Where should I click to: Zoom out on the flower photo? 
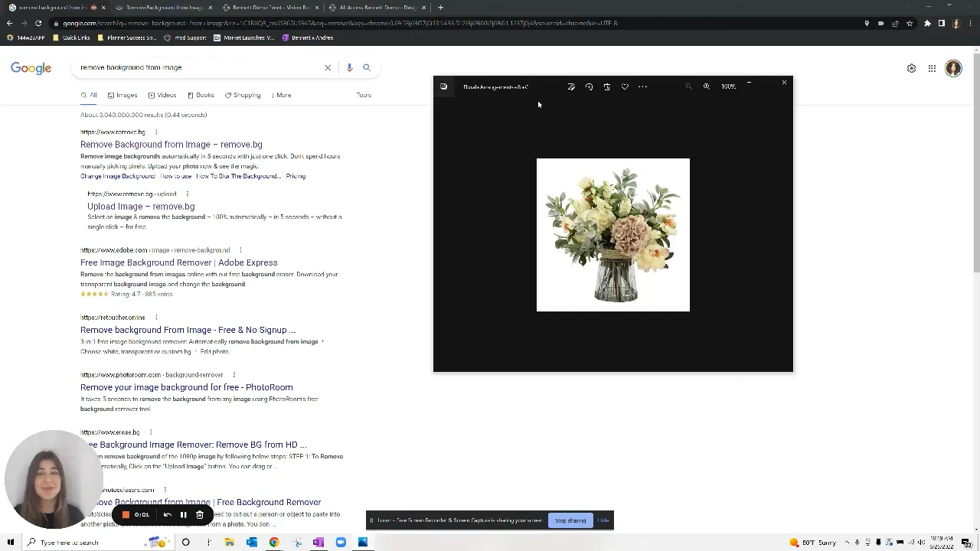point(688,86)
